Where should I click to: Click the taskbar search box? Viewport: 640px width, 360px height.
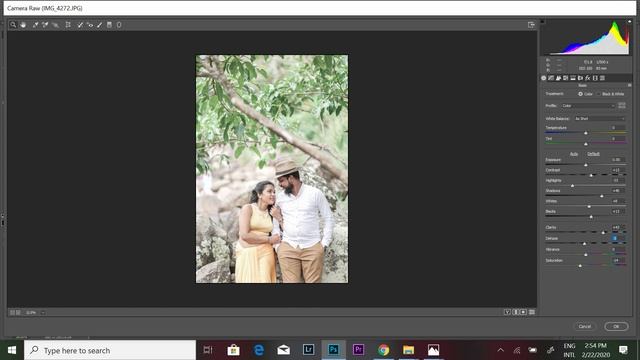(x=110, y=350)
